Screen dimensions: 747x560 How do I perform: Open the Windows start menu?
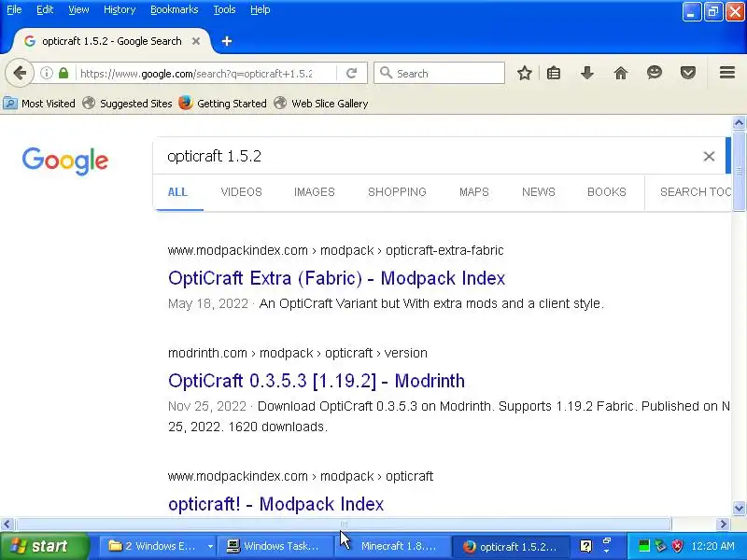45,546
